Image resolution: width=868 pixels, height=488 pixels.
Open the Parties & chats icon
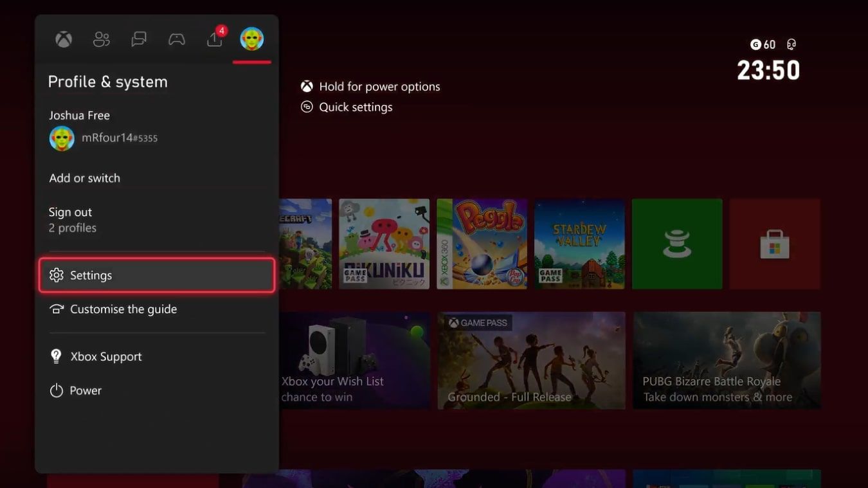138,39
